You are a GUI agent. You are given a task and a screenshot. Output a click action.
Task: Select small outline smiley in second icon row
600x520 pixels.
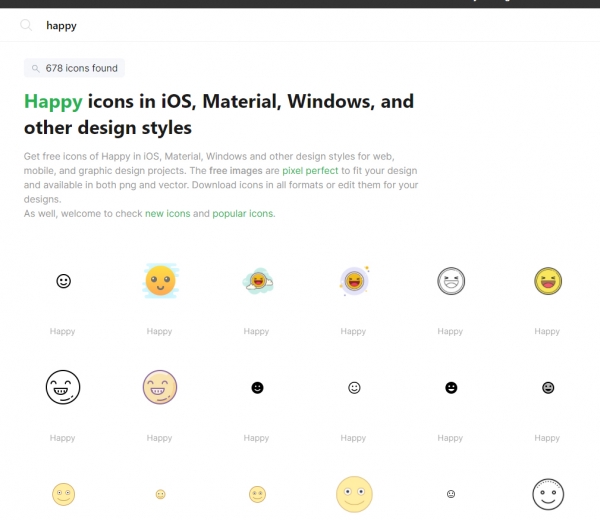pos(354,388)
